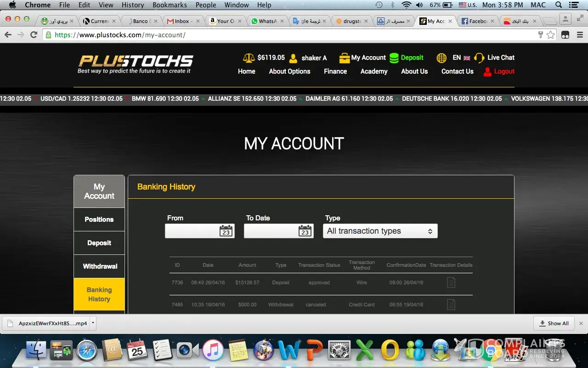
Task: Switch to the drugstore tab
Action: coord(352,21)
